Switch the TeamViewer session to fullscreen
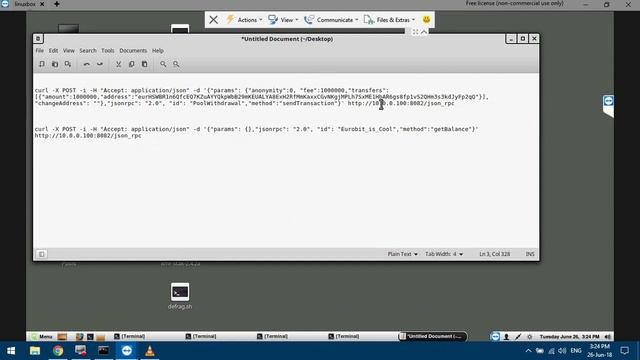This screenshot has height=360, width=640. pyautogui.click(x=416, y=32)
